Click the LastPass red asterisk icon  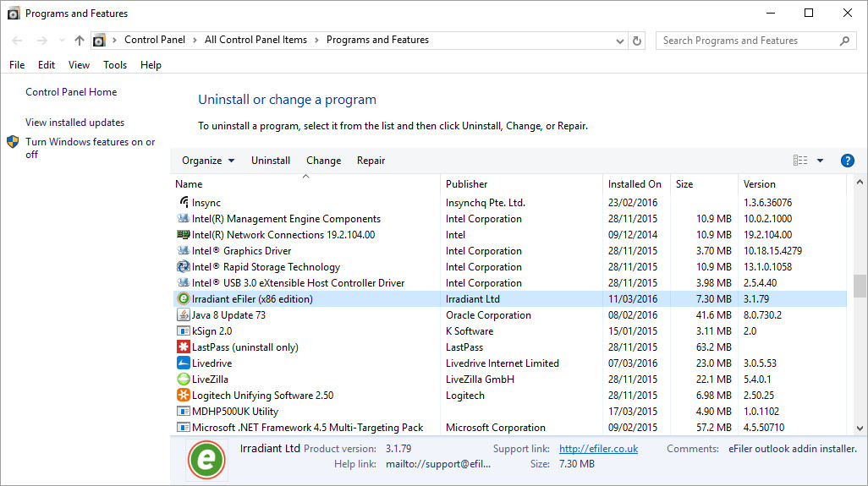click(184, 347)
